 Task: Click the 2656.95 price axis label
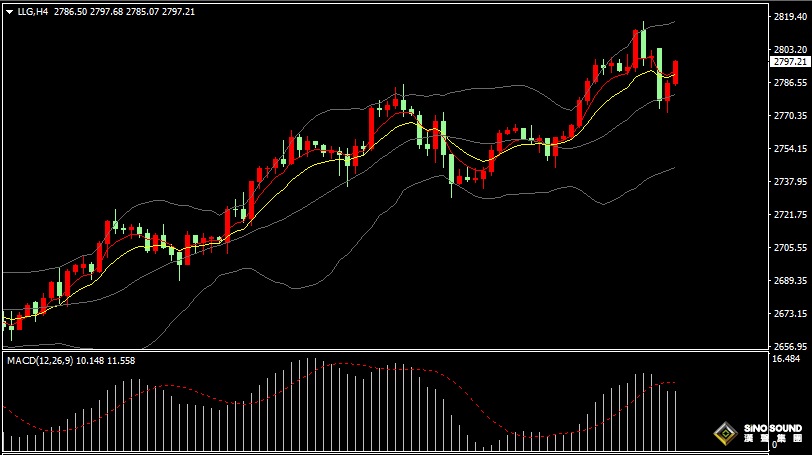pos(789,346)
